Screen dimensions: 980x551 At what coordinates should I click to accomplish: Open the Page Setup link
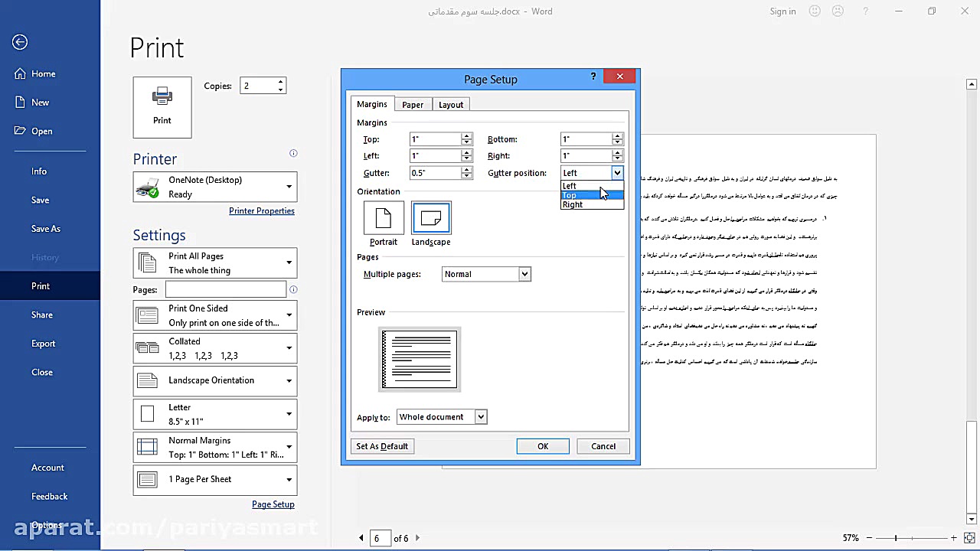click(x=273, y=504)
